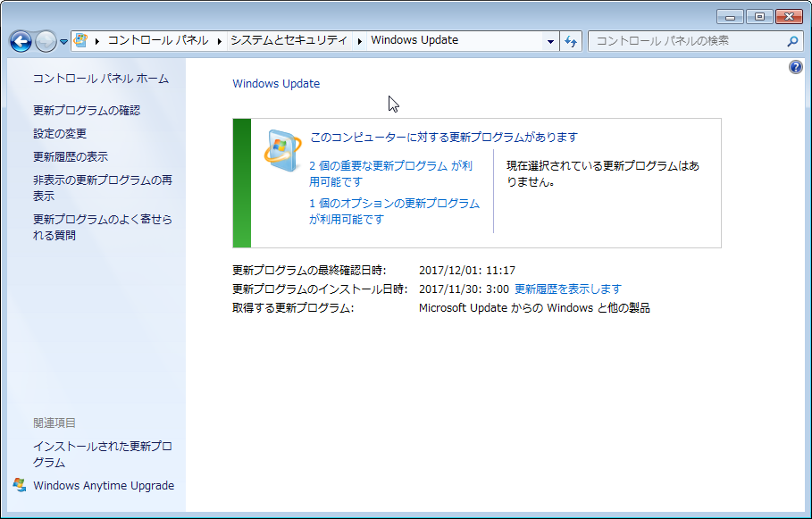Screen dimensions: 812x519
Task: Open コントロール パネル ホーム
Action: click(101, 79)
